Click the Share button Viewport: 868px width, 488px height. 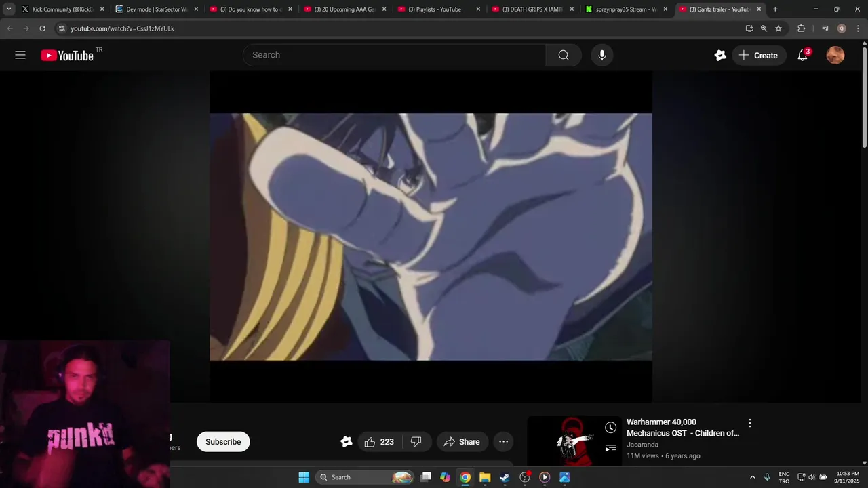[x=462, y=442]
